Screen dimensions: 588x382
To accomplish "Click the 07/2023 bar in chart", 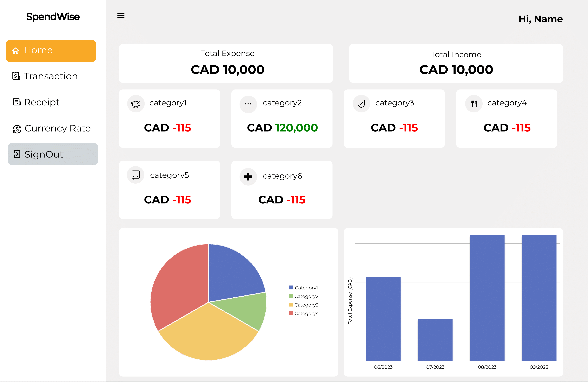I will (435, 339).
